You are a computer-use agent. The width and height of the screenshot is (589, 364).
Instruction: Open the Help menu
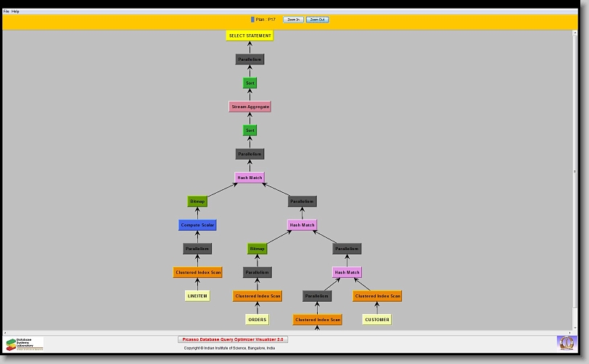click(16, 12)
